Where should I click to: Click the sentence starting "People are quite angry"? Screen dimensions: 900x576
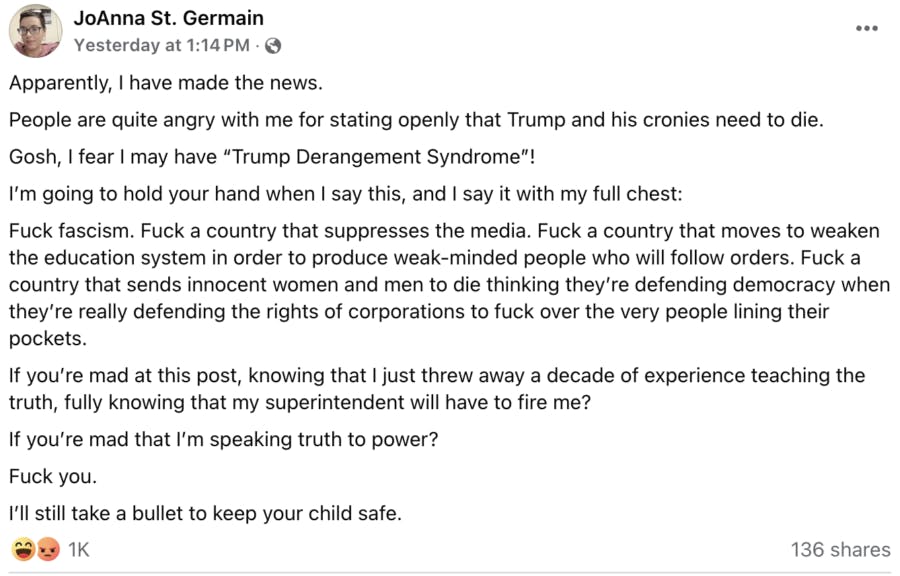pos(415,120)
